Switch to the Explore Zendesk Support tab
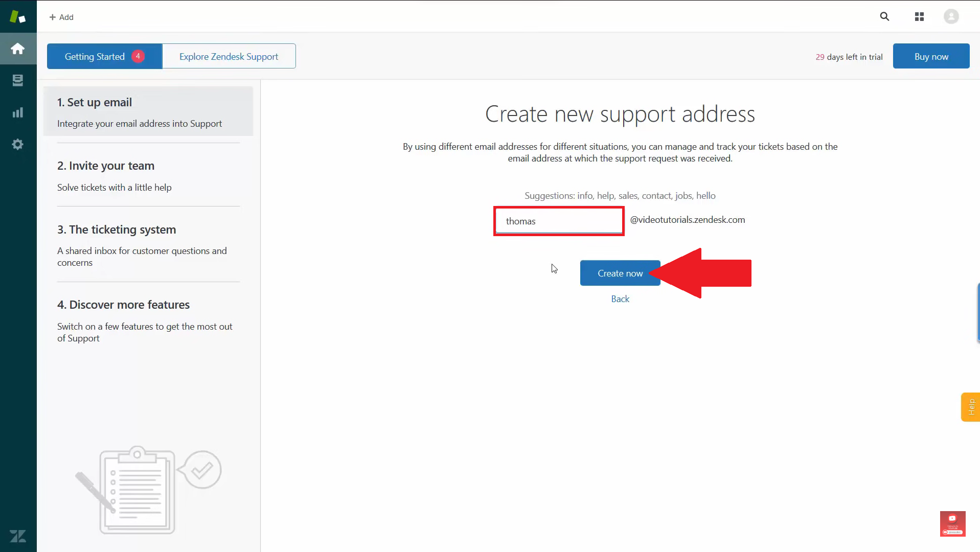980x552 pixels. point(229,56)
